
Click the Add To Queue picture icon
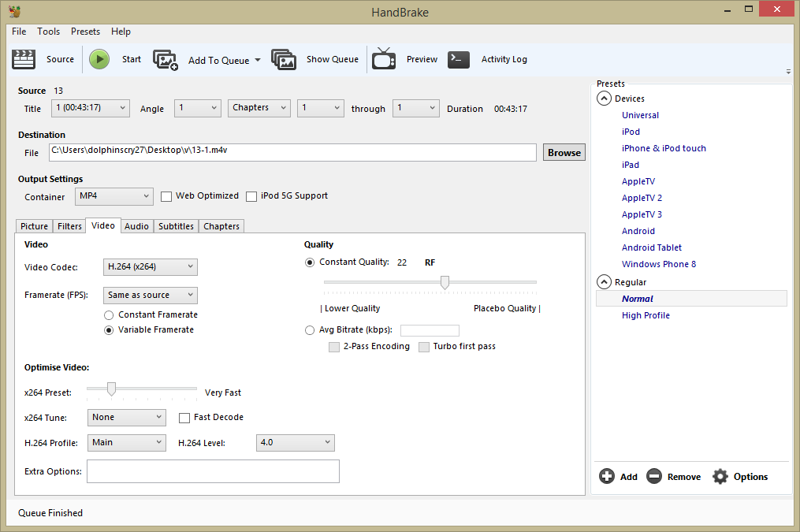pyautogui.click(x=166, y=60)
